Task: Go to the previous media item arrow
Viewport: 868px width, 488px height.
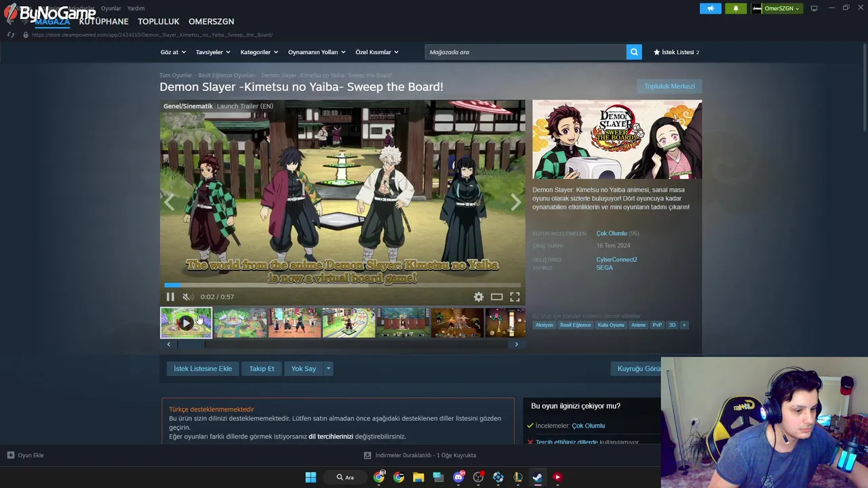Action: (x=169, y=202)
